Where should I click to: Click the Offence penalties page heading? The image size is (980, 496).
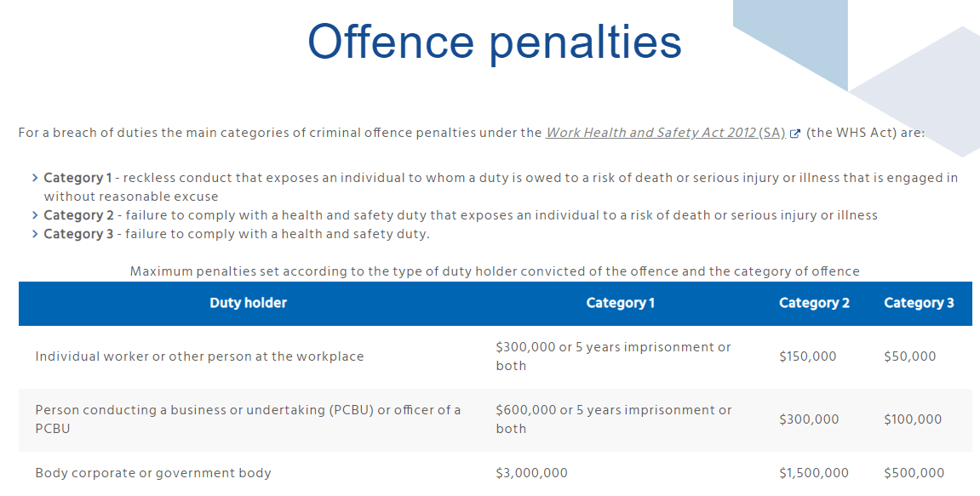(495, 42)
